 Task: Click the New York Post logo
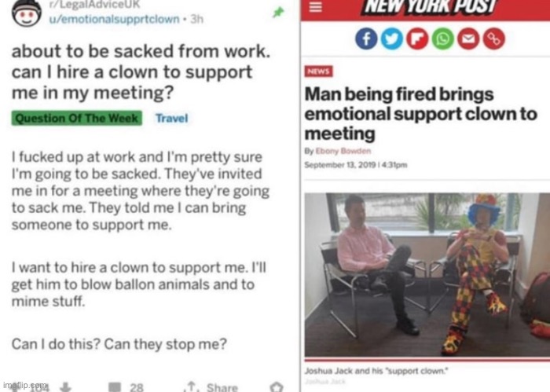pos(431,6)
